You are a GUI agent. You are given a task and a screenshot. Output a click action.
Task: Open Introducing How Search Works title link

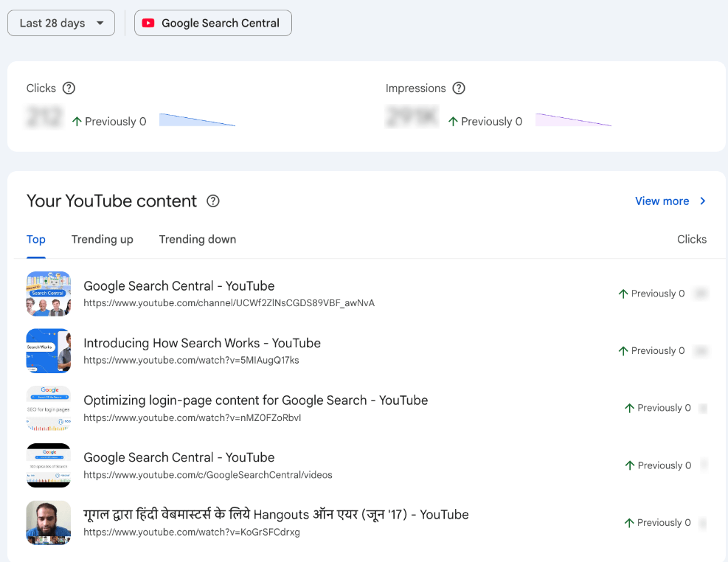click(x=202, y=343)
